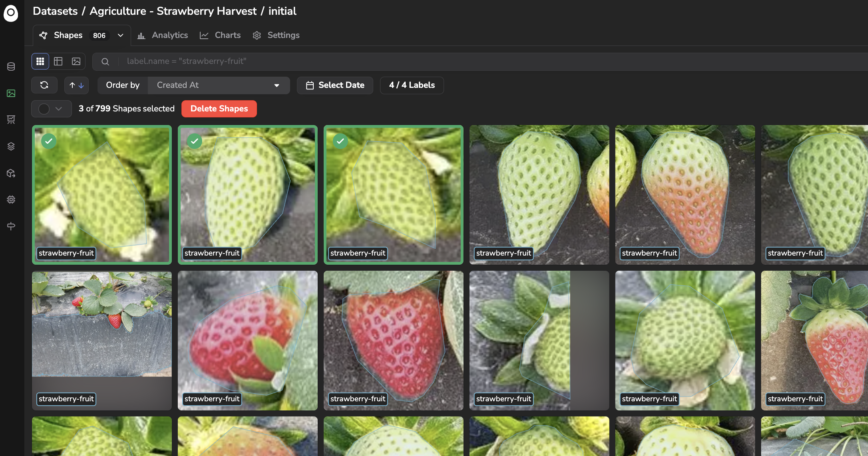Open the presentation board sidebar icon
Image resolution: width=868 pixels, height=456 pixels.
pyautogui.click(x=11, y=119)
